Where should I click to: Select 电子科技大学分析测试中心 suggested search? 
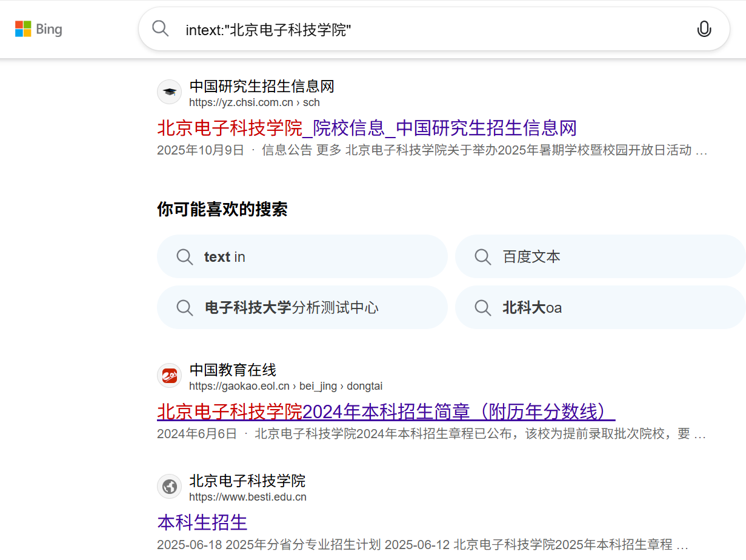point(302,307)
